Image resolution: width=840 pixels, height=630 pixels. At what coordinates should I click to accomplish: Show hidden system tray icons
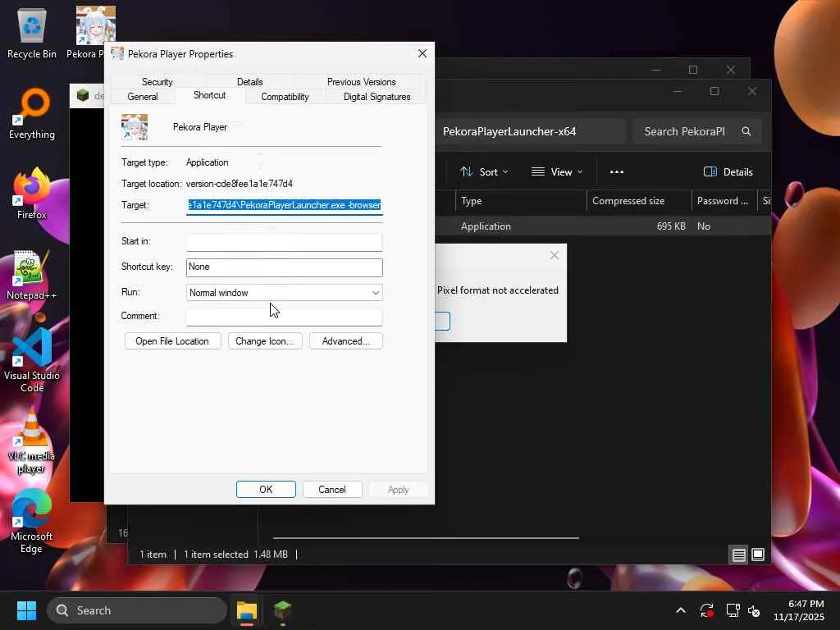tap(680, 610)
